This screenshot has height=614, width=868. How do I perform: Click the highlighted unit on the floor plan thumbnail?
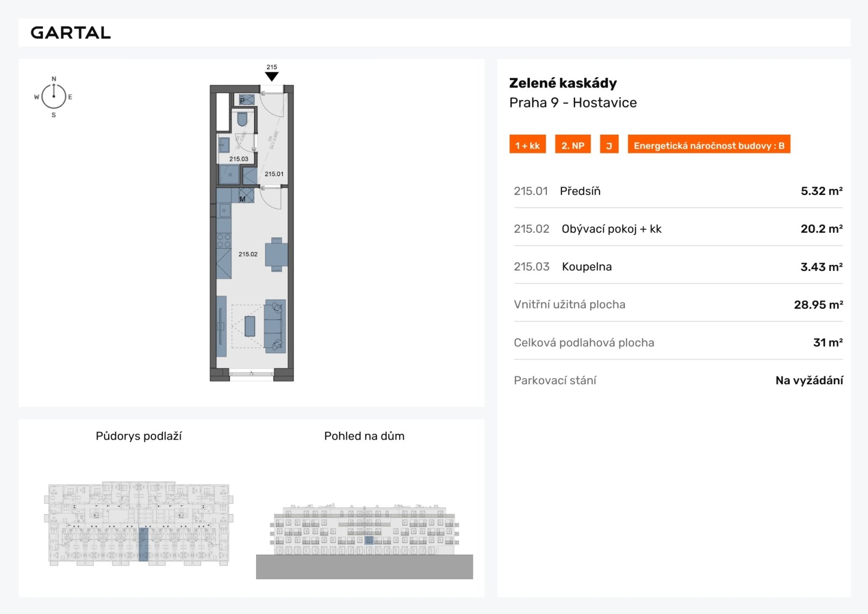click(143, 544)
